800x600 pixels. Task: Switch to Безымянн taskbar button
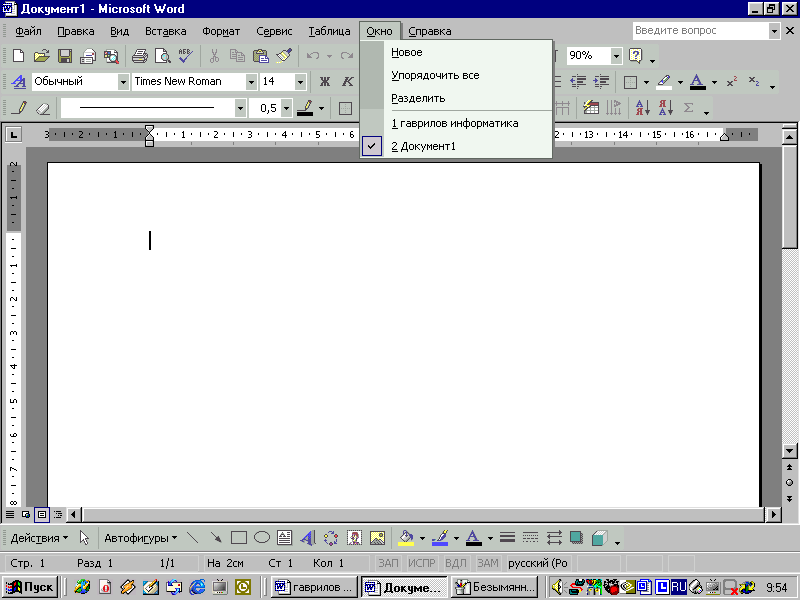(494, 587)
